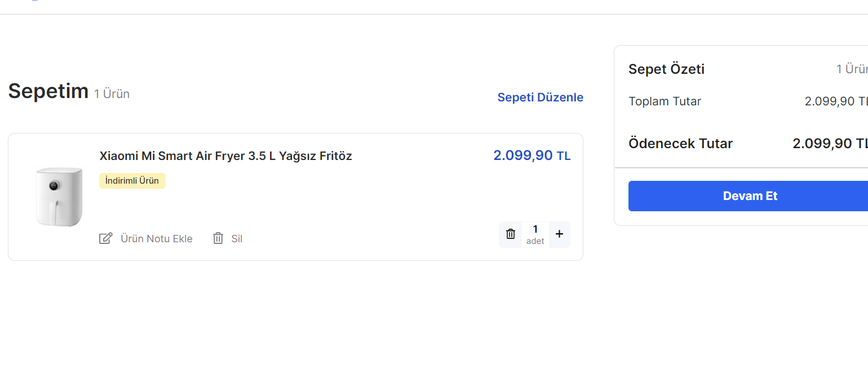The width and height of the screenshot is (868, 369).
Task: Open the Ürün Notu Ekle text link
Action: [156, 239]
